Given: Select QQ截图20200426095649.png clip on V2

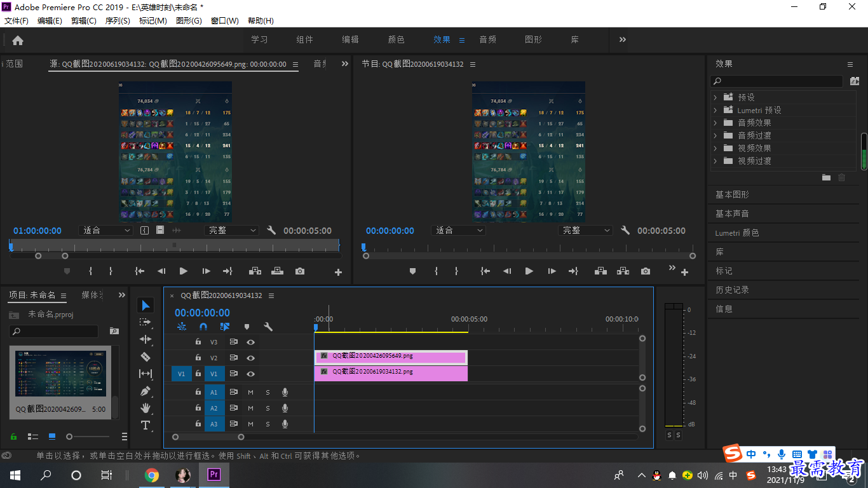Looking at the screenshot, I should [x=391, y=357].
